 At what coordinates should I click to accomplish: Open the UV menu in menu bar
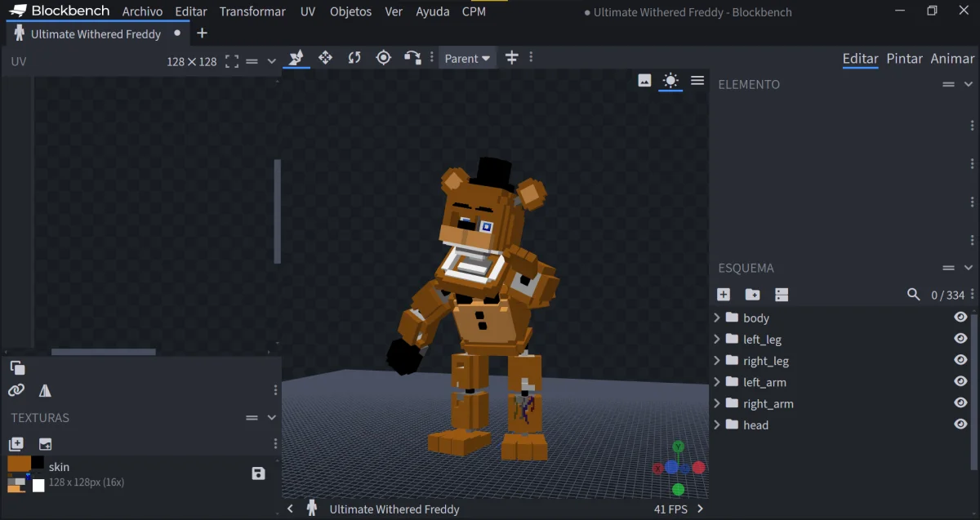(x=308, y=11)
